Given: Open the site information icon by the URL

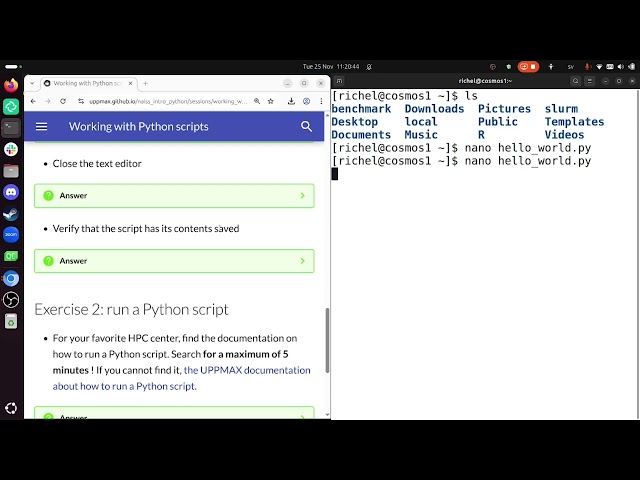Looking at the screenshot, I should tap(81, 101).
